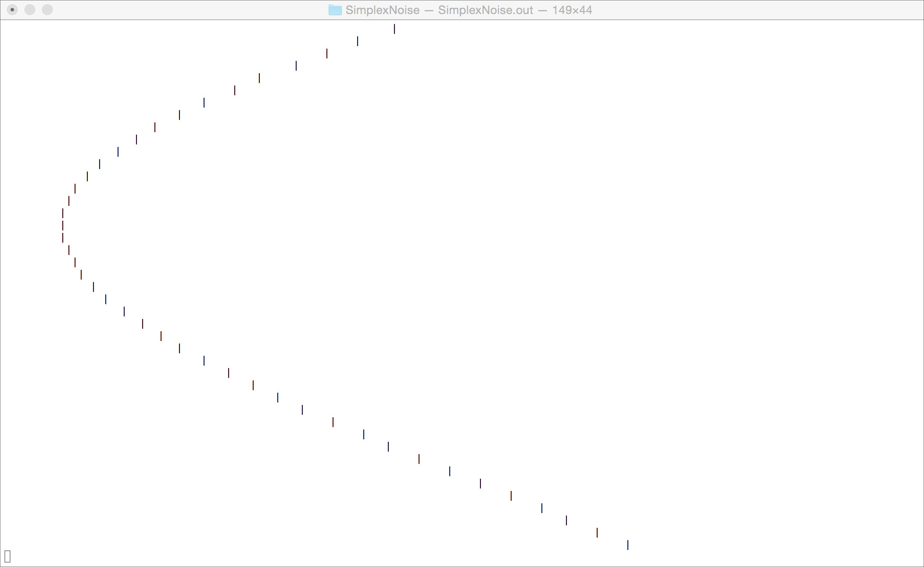924x567 pixels.
Task: Minimize the SimplexNoise terminal window
Action: tap(30, 10)
